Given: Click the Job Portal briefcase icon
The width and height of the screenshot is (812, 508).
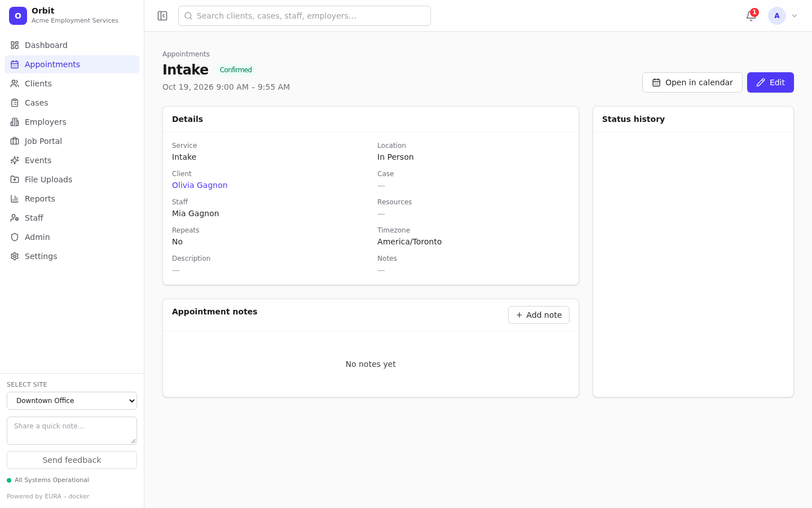Looking at the screenshot, I should click(x=15, y=141).
